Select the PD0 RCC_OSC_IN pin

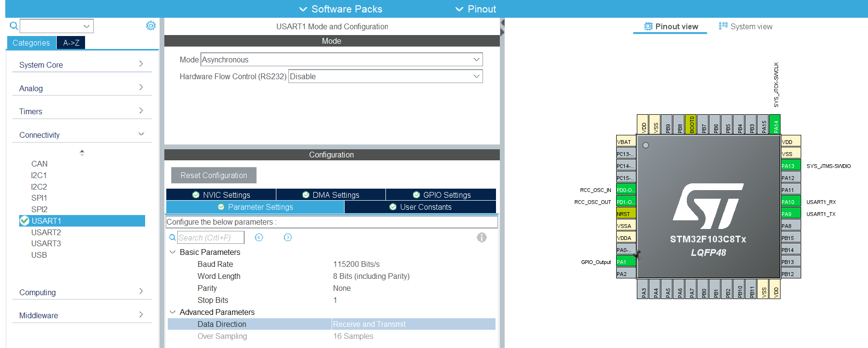(626, 190)
